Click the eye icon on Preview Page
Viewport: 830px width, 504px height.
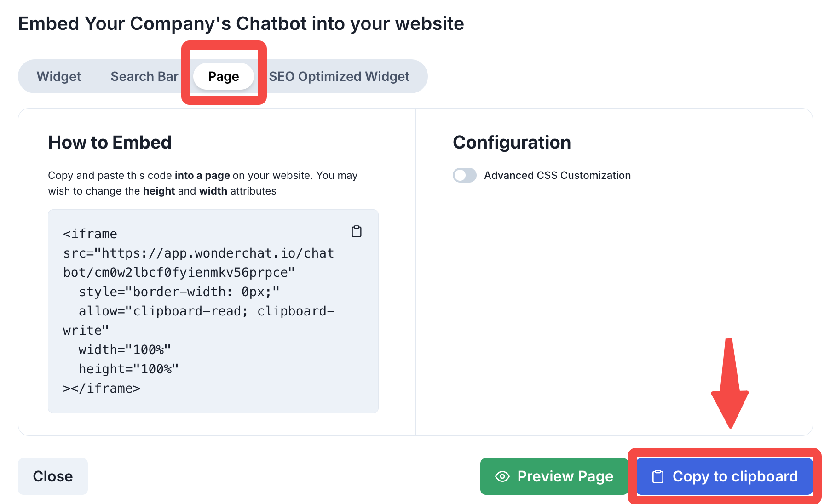click(x=502, y=476)
